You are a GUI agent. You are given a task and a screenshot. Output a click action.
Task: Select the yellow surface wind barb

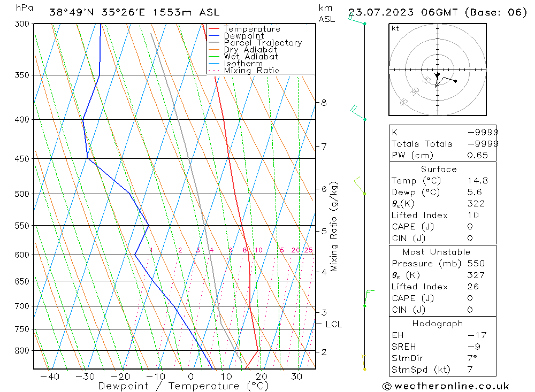(364, 362)
